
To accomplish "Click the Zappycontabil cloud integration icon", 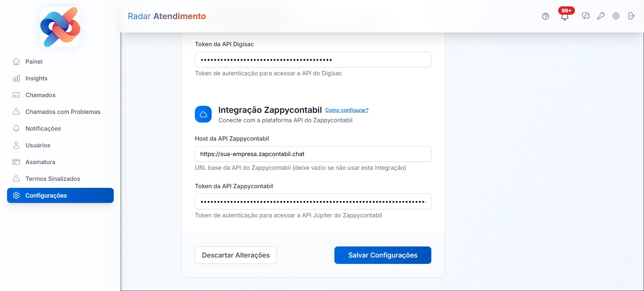I will (x=203, y=114).
